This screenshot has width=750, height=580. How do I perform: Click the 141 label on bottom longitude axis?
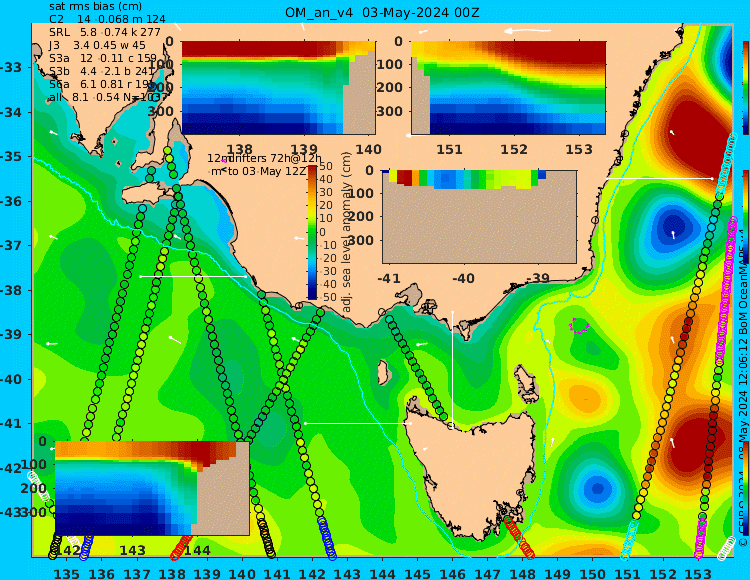277,573
